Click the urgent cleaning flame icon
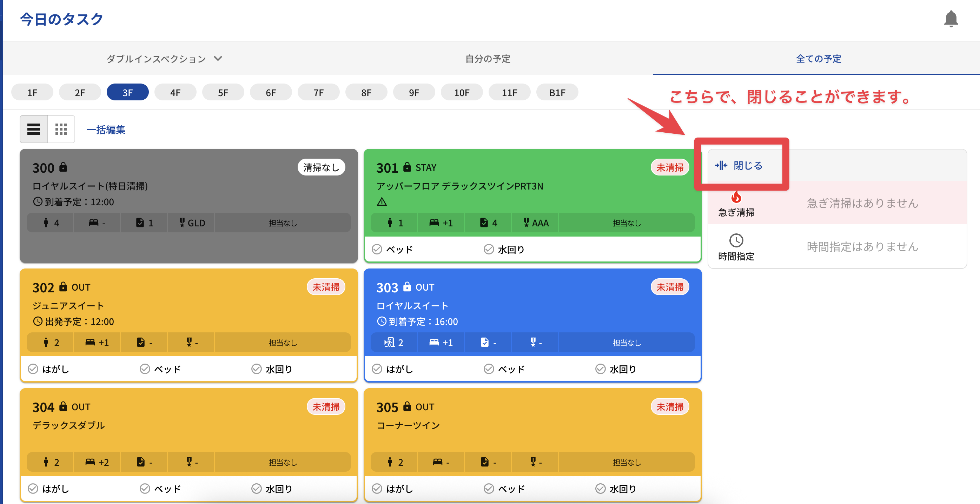 (736, 197)
